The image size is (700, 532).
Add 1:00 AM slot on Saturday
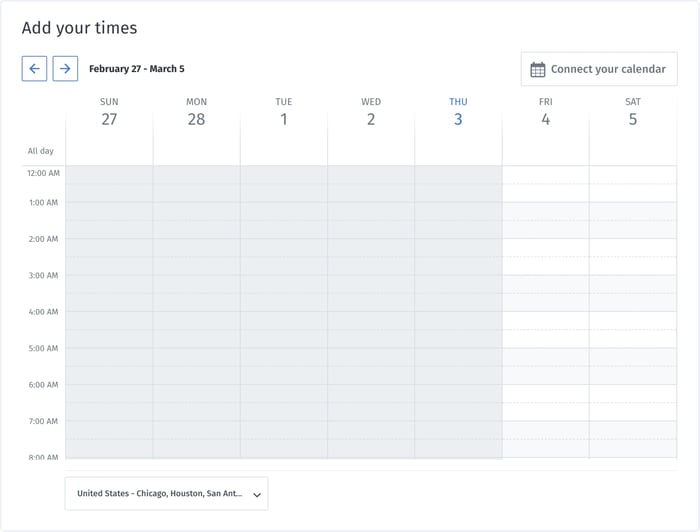[633, 220]
